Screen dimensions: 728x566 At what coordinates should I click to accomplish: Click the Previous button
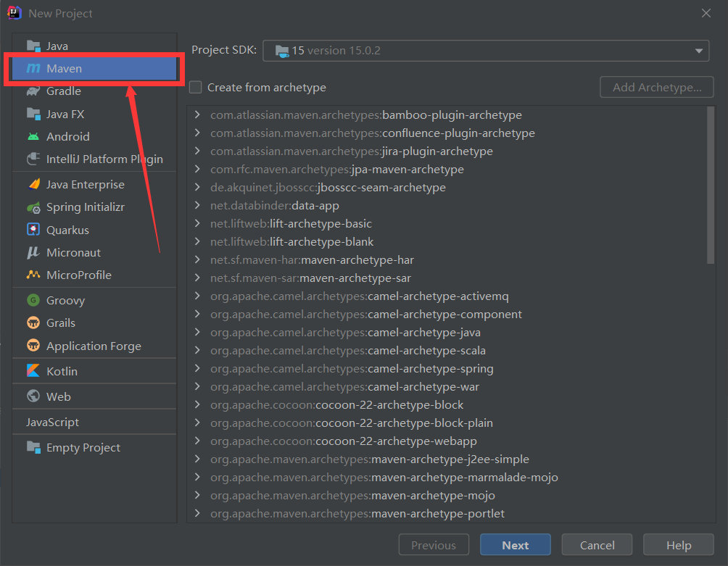[434, 545]
